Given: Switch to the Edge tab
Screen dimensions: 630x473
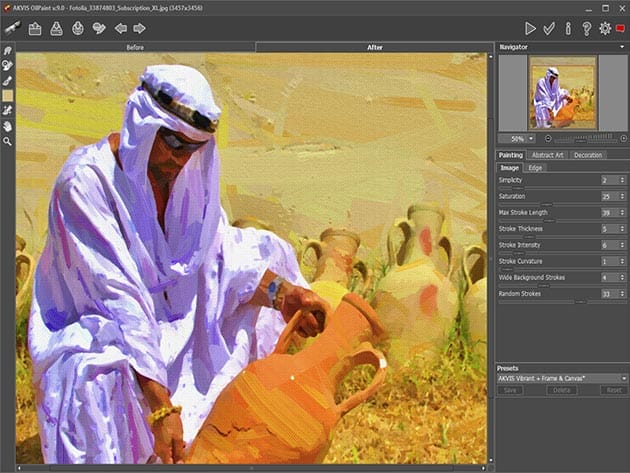Looking at the screenshot, I should [536, 167].
